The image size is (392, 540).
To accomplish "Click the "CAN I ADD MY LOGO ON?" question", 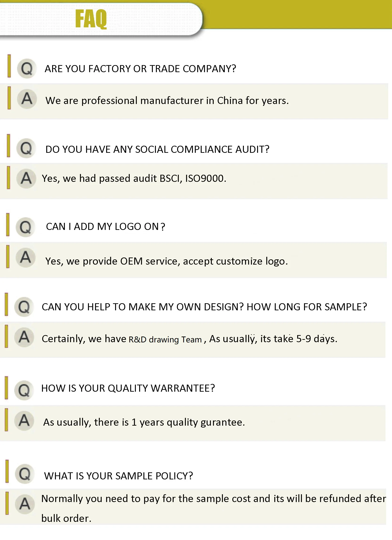I will click(x=105, y=227).
